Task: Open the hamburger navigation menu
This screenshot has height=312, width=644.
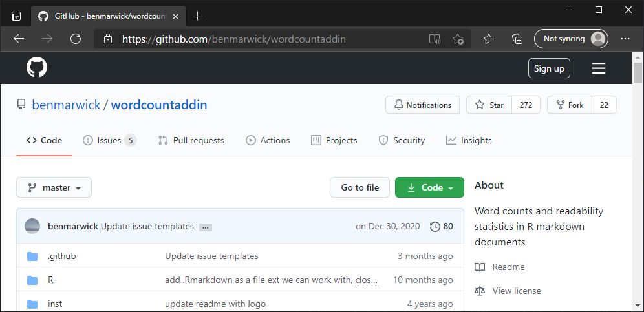Action: coord(598,68)
